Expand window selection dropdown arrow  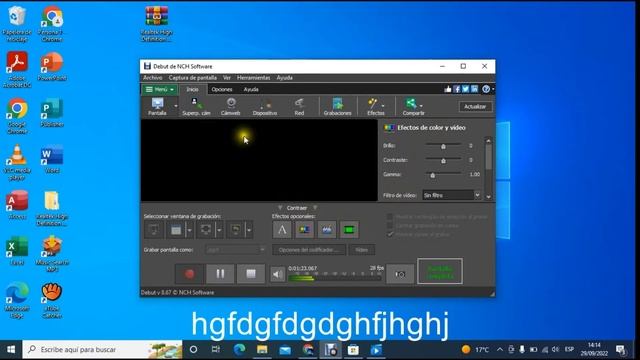point(189,230)
